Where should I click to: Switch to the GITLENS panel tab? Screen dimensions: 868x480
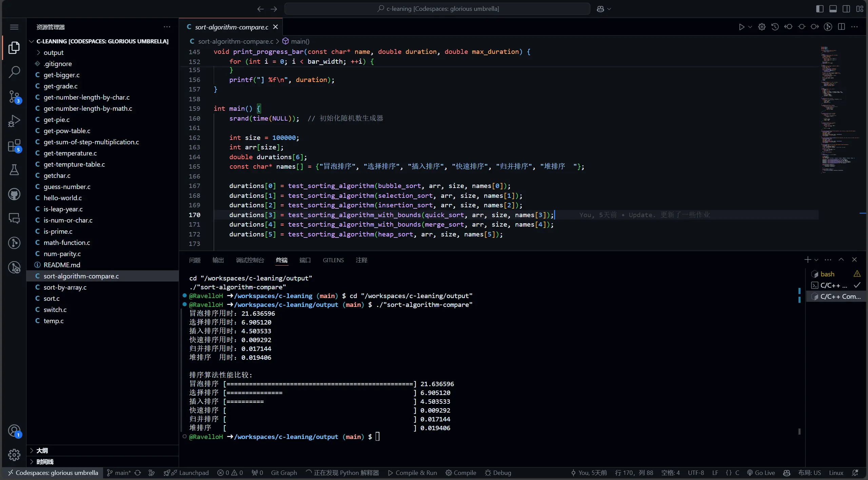(333, 260)
